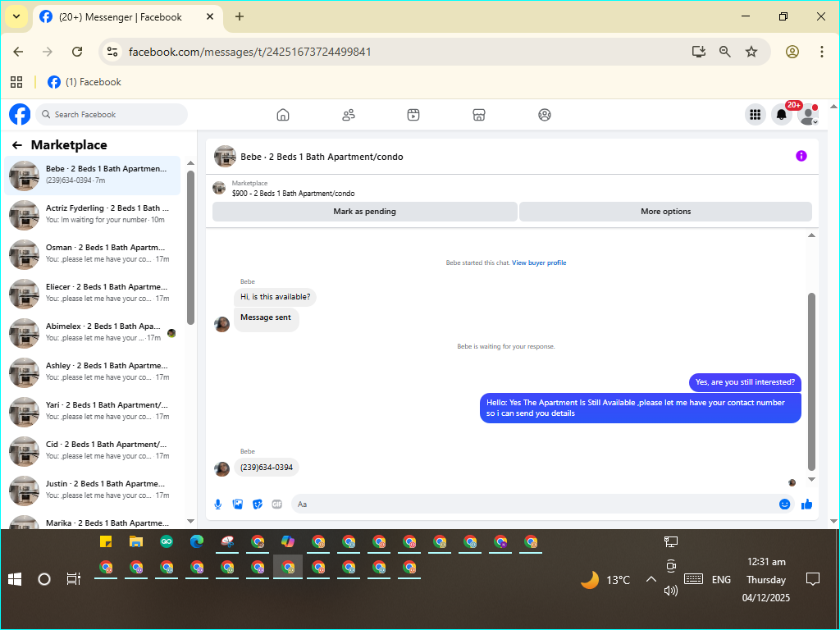Click the Aa message input field
The width and height of the screenshot is (840, 630).
click(541, 504)
